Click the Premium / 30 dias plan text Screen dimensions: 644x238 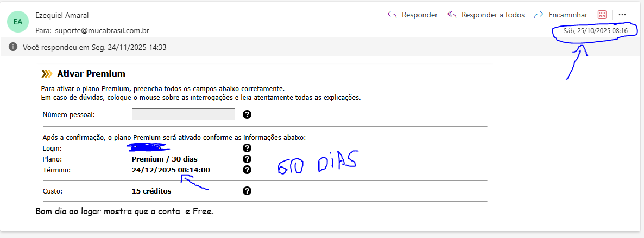click(165, 159)
